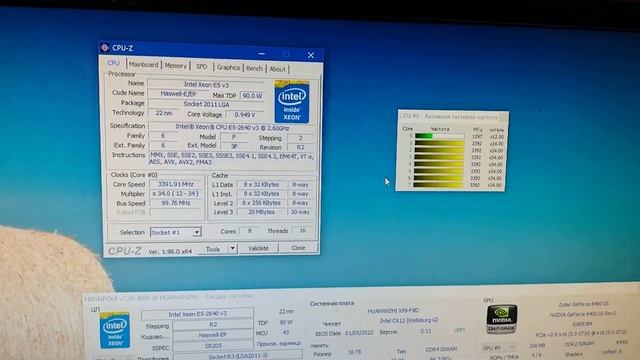The width and height of the screenshot is (640, 360).
Task: Click the Core 0 multiplier 'x12.00'
Action: click(496, 136)
